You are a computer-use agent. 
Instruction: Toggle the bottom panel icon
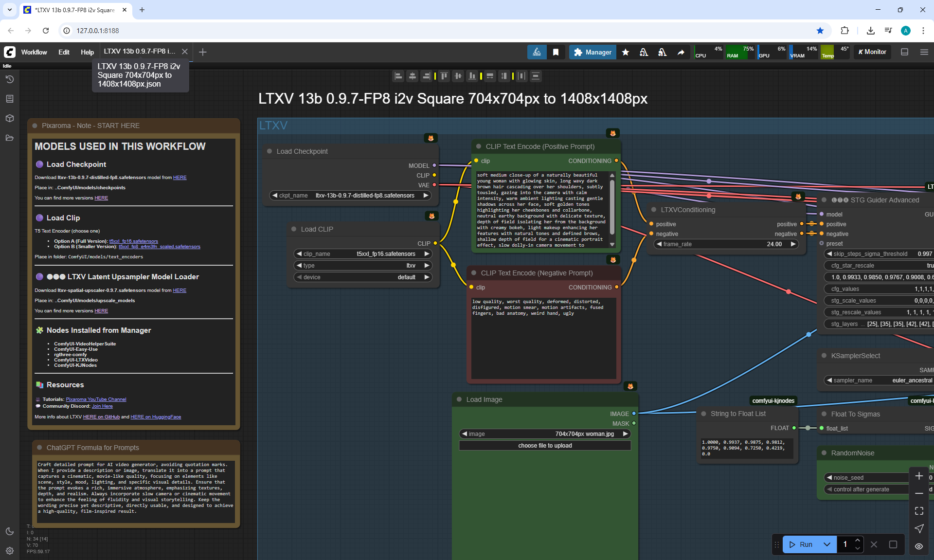[x=904, y=52]
